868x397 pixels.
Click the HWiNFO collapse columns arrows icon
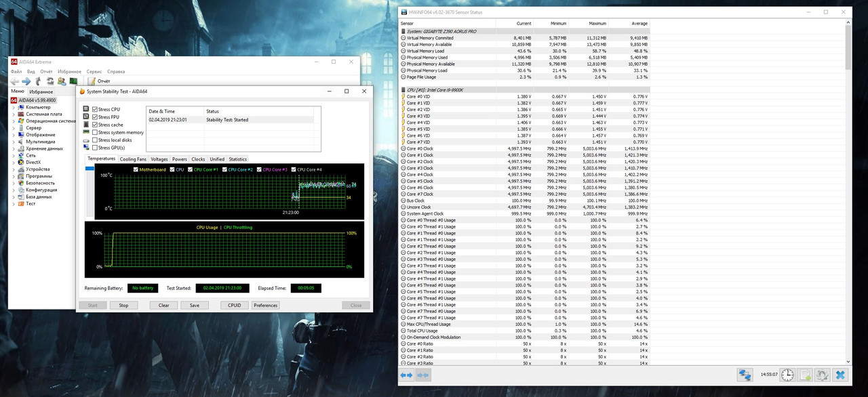pyautogui.click(x=422, y=375)
